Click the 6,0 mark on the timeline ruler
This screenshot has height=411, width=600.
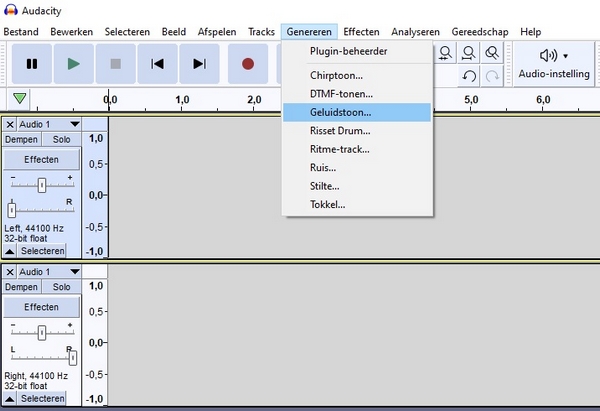click(543, 99)
